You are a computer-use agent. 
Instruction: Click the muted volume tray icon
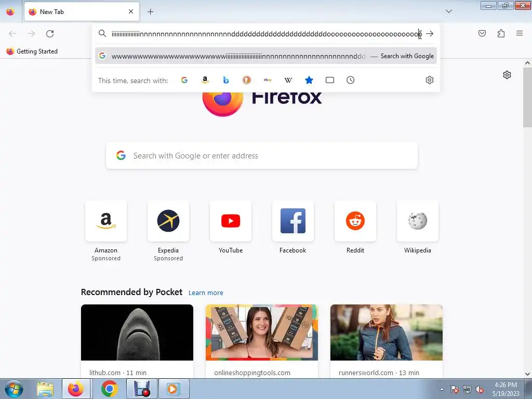(x=480, y=390)
